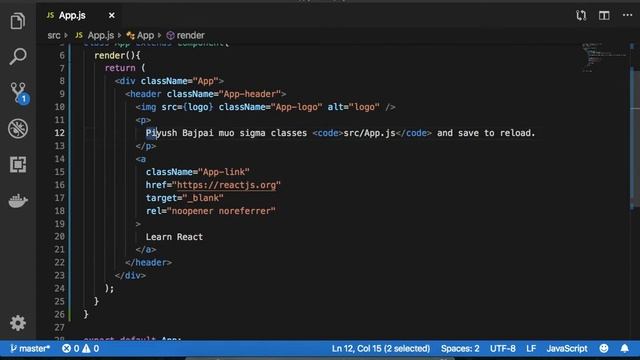Open the Explorer files view
Viewport: 640px width, 360px height.
[18, 21]
